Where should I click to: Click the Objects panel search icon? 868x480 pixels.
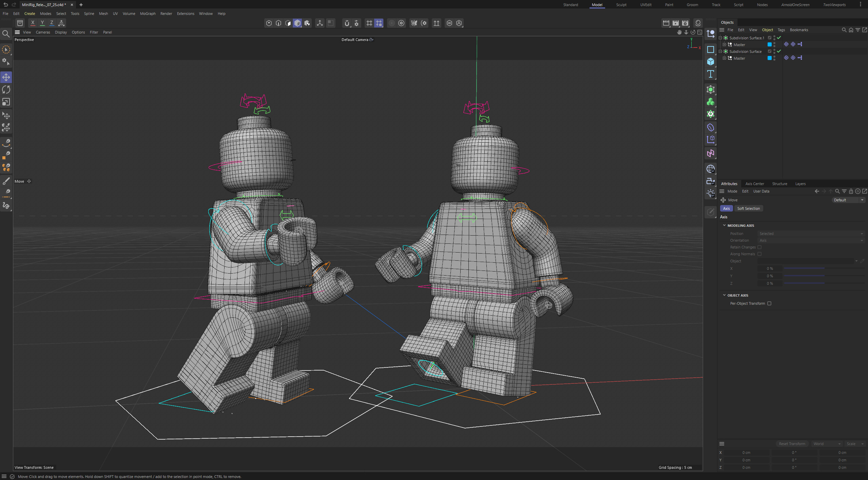(x=844, y=30)
